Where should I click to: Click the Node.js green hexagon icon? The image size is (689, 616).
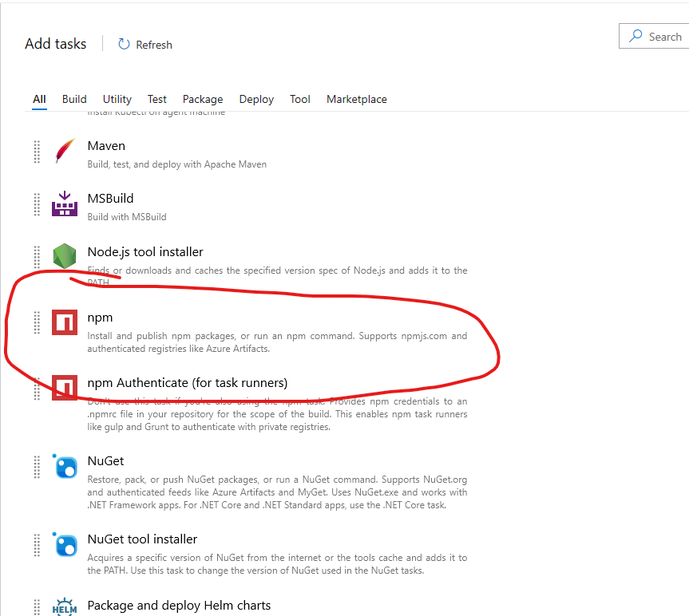[65, 256]
